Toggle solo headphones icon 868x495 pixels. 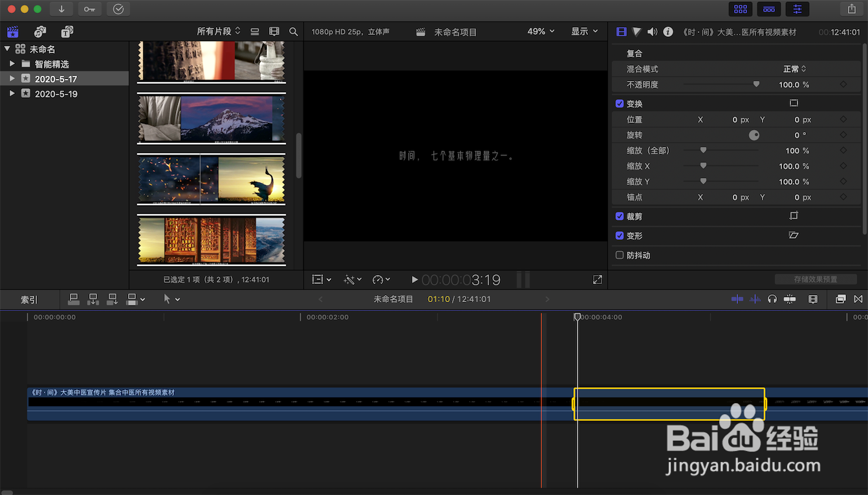[772, 299]
